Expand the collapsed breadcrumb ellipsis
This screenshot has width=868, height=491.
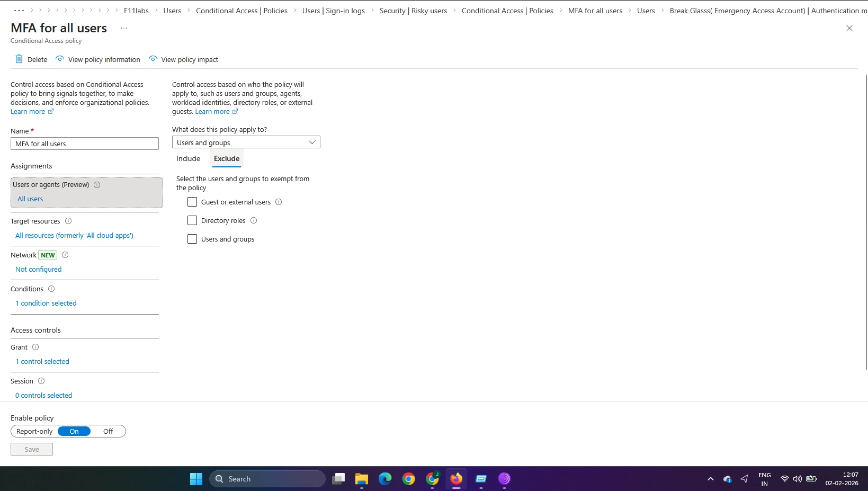19,11
